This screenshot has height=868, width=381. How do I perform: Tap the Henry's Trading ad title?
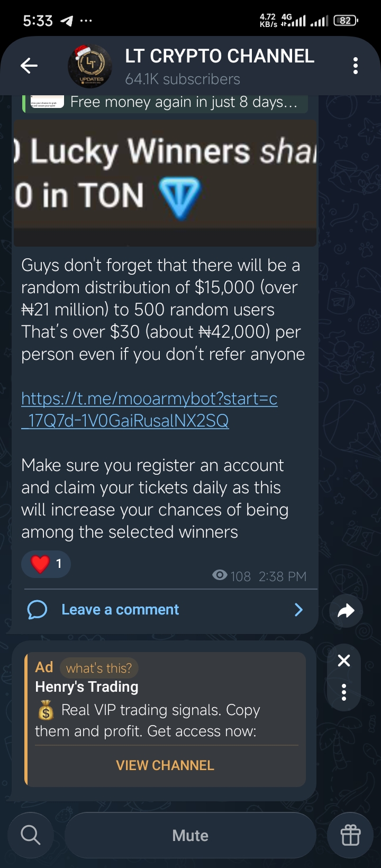[87, 687]
